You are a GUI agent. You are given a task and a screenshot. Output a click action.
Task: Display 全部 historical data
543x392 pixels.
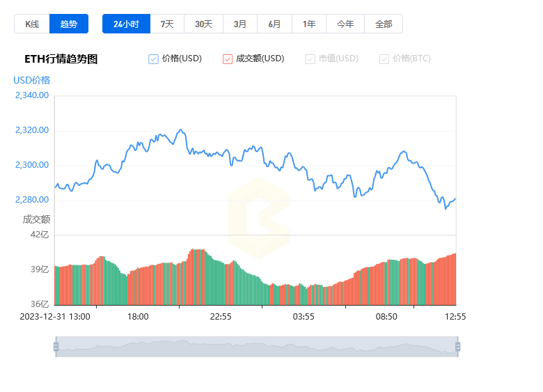click(x=384, y=24)
